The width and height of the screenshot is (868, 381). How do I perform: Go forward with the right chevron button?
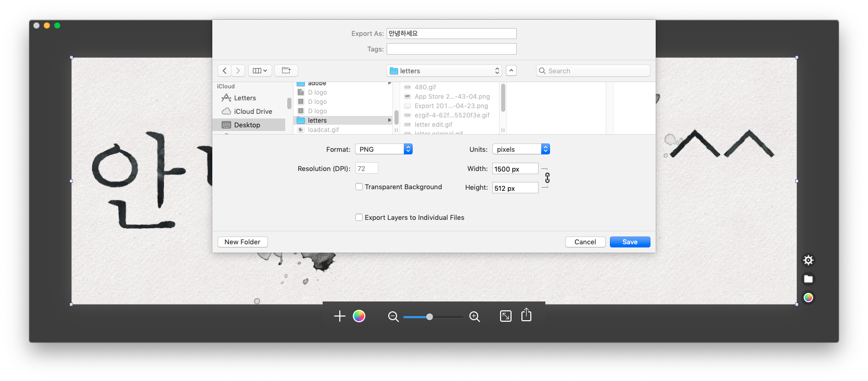tap(238, 71)
